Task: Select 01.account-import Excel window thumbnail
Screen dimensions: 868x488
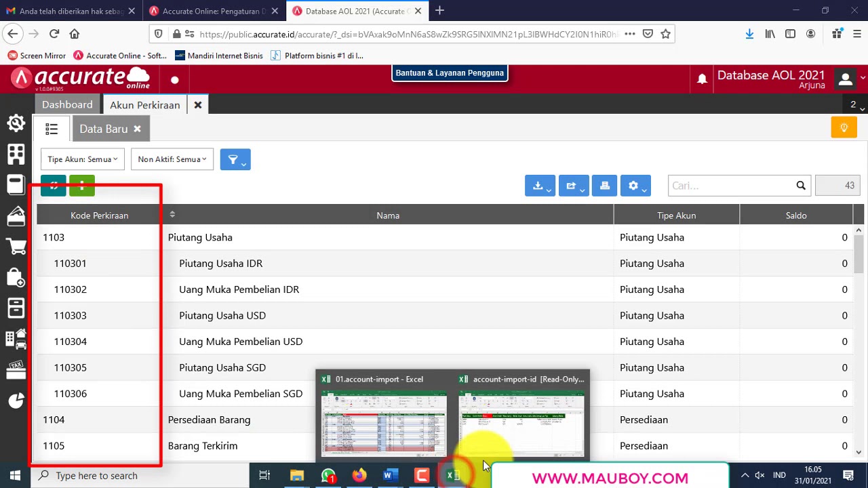Action: click(384, 415)
